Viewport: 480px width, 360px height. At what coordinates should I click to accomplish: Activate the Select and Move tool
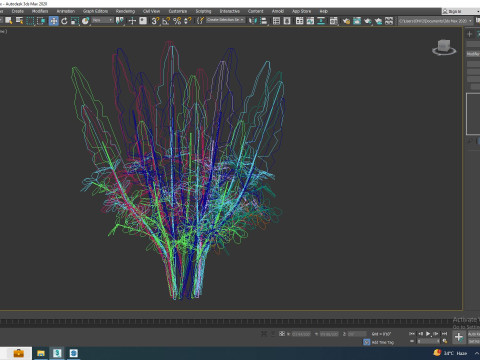[54, 21]
